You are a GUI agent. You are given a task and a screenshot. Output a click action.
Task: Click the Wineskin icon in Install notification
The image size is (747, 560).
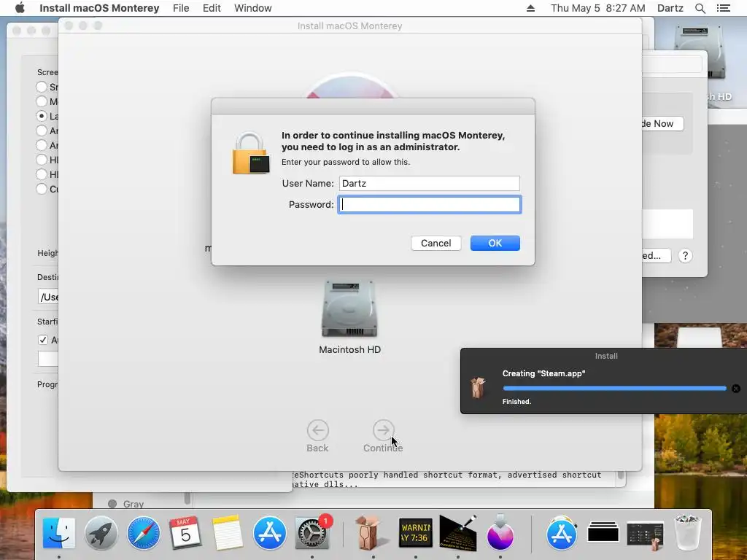click(478, 387)
